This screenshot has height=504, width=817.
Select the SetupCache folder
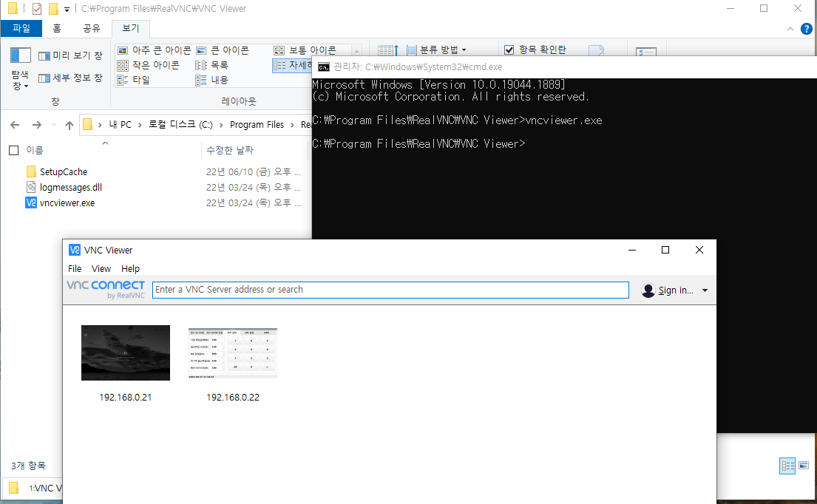point(64,171)
